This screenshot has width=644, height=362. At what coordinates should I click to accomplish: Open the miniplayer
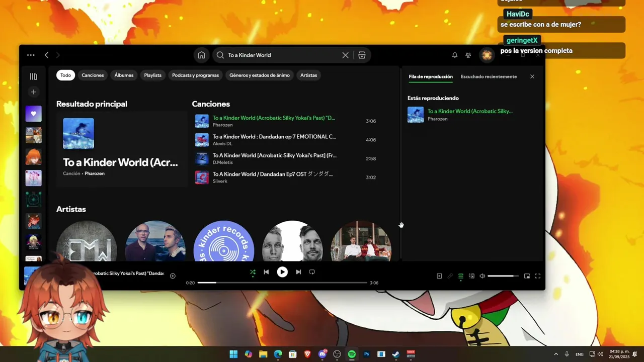[527, 276]
